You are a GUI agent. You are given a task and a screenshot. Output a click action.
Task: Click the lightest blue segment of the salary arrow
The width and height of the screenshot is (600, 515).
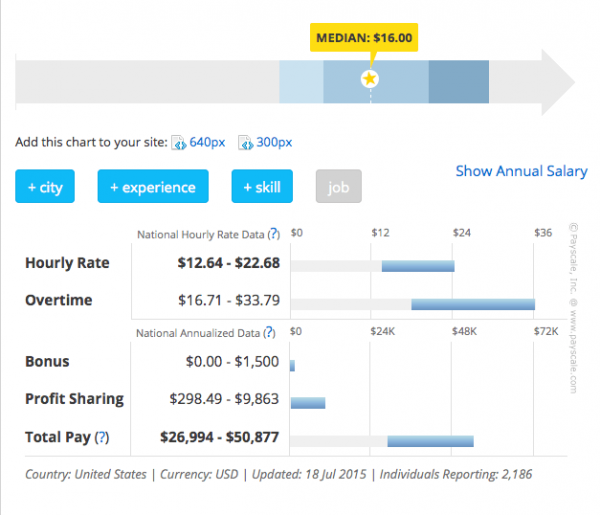pos(301,80)
